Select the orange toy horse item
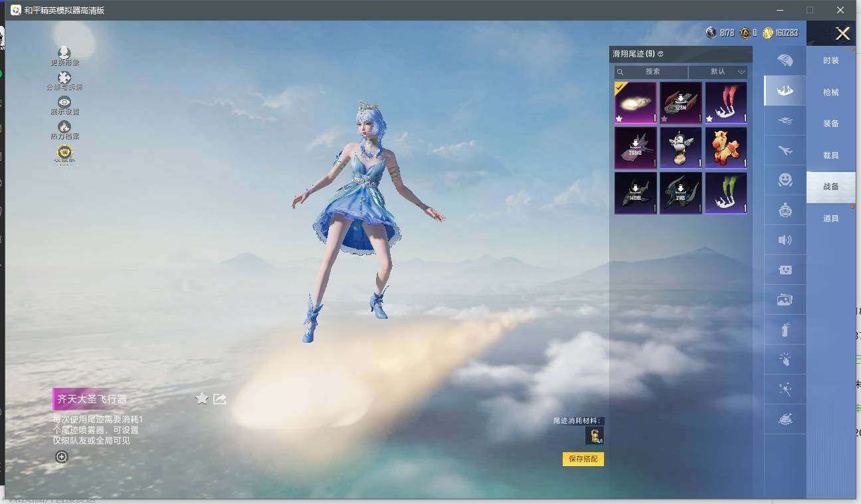The width and height of the screenshot is (861, 504). pos(726,148)
